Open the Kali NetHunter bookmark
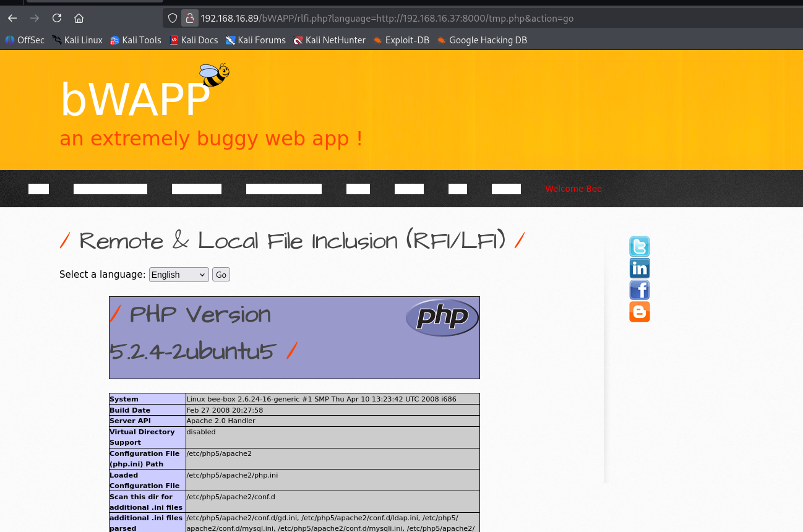Screen dimensions: 803x532 (329, 40)
